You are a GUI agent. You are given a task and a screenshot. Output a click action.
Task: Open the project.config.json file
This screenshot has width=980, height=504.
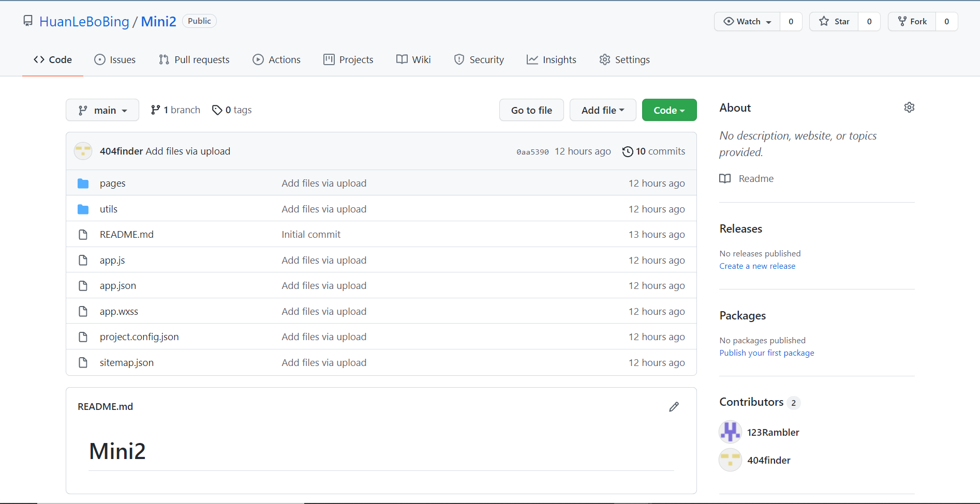(x=139, y=337)
